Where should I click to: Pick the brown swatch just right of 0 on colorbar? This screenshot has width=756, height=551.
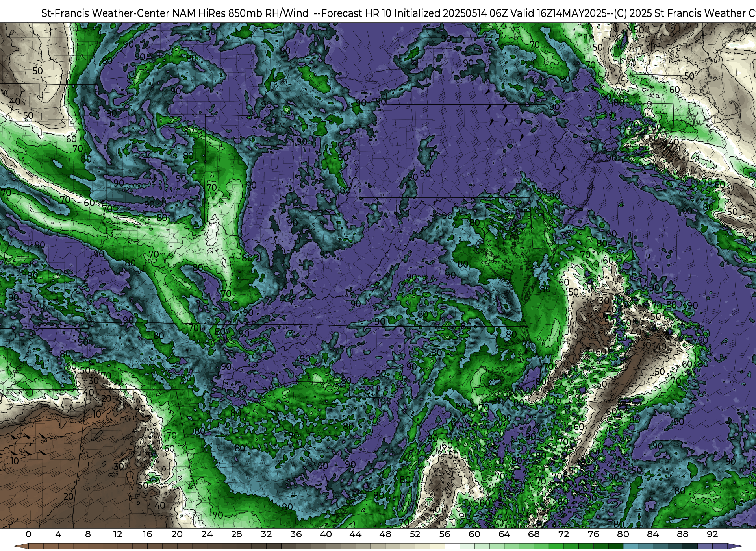click(x=36, y=546)
